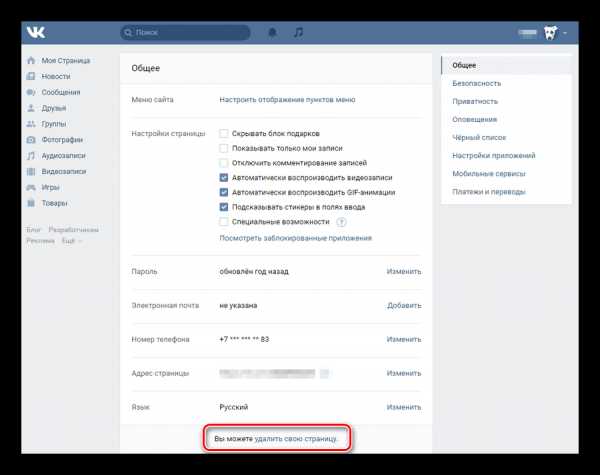
Task: Click the home icon beside Моя Страница
Action: pyautogui.click(x=31, y=60)
